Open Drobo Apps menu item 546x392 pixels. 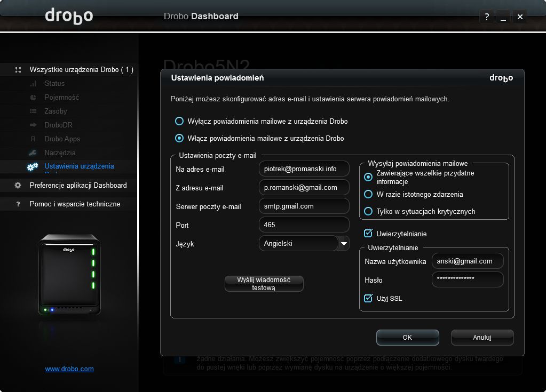pos(62,139)
